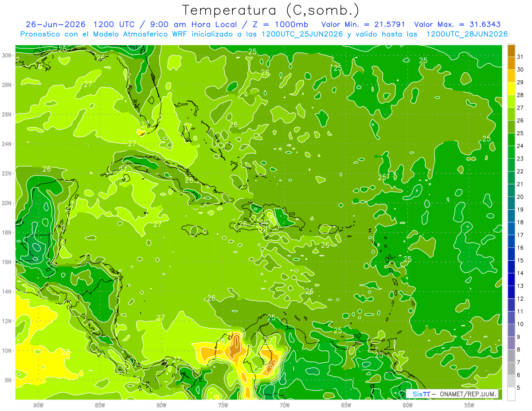Click the '18N' latitude axis label
This screenshot has height=411, width=532.
point(7,232)
